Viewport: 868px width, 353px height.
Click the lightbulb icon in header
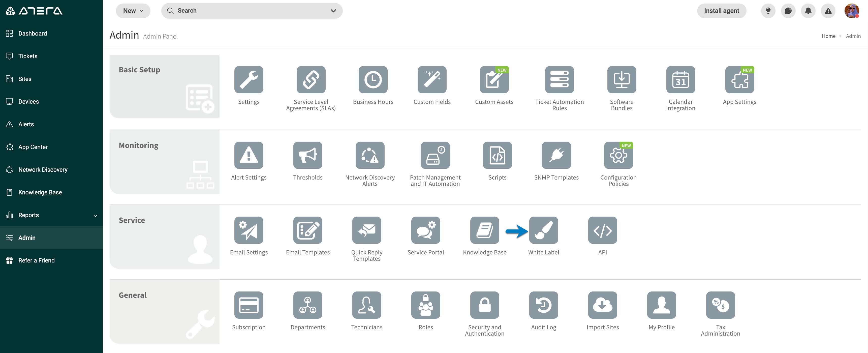[x=768, y=11]
